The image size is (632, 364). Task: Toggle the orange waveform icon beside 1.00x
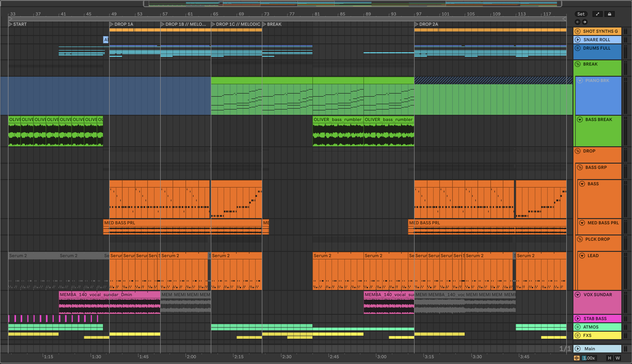click(x=577, y=358)
